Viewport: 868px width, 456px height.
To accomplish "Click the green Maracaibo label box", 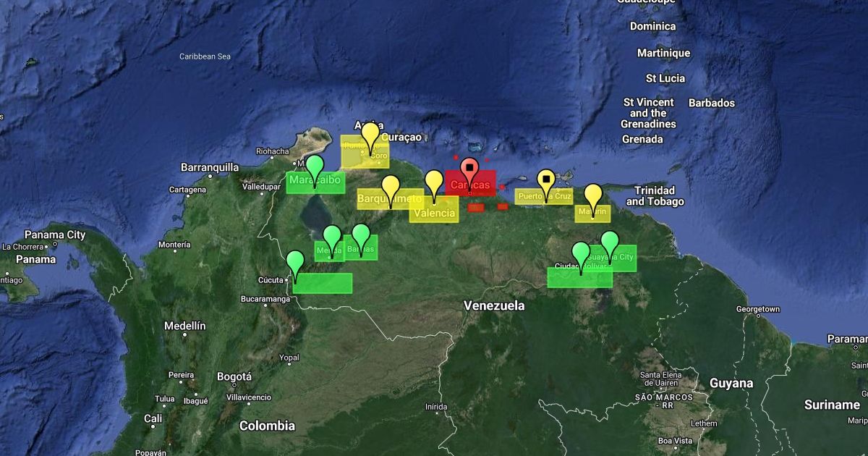I will tap(315, 182).
